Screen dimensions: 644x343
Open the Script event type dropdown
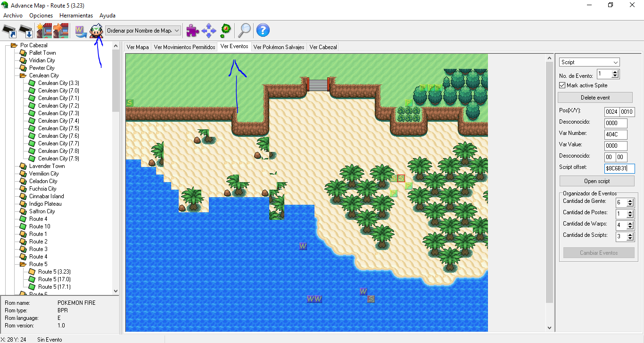point(589,62)
